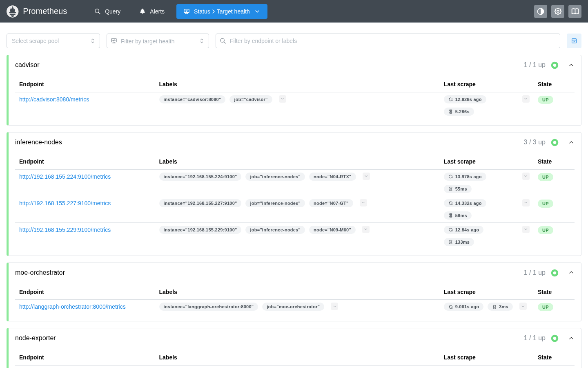Screen dimensions: 588x368
Task: Click the "12.84s ago" last scrape badge
Action: (x=463, y=230)
